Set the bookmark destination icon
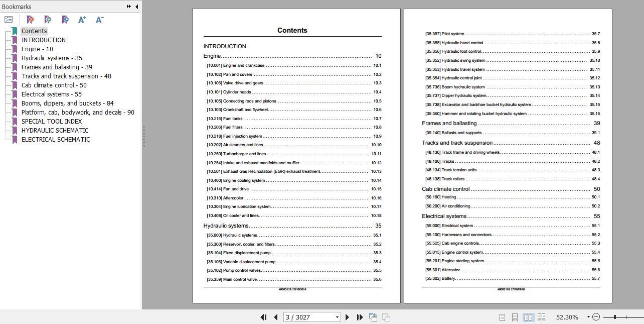This screenshot has width=644, height=324. (x=65, y=20)
